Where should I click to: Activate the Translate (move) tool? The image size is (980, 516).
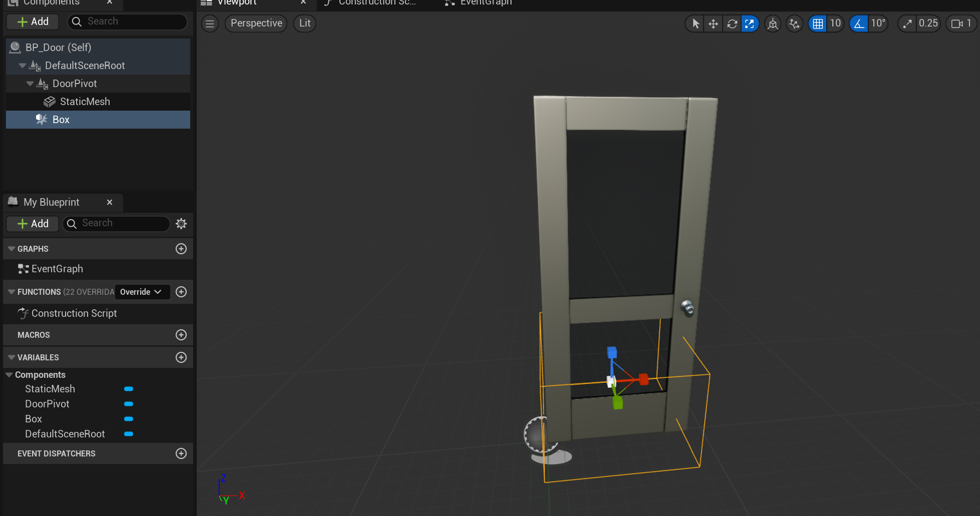coord(713,24)
